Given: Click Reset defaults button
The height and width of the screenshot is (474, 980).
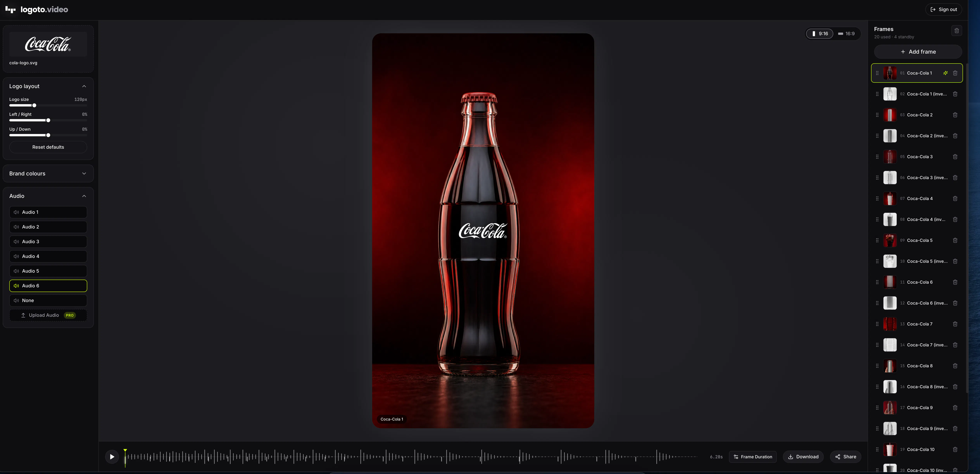Looking at the screenshot, I should coord(48,147).
